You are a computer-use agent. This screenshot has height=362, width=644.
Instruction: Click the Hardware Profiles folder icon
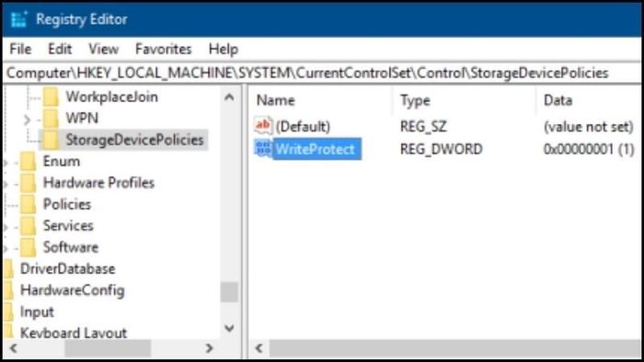pos(29,183)
